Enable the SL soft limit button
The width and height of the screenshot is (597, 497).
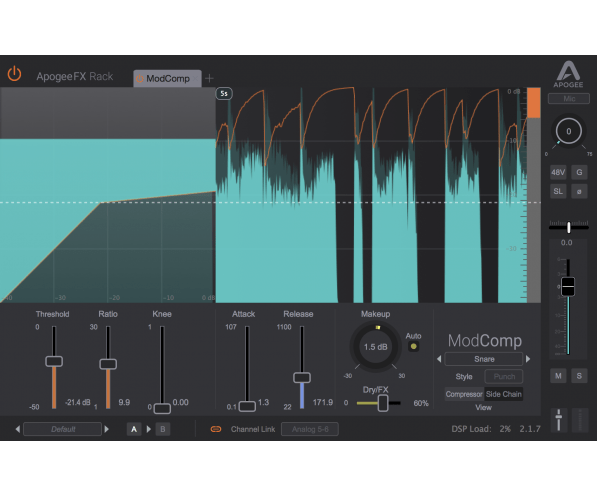tap(558, 191)
